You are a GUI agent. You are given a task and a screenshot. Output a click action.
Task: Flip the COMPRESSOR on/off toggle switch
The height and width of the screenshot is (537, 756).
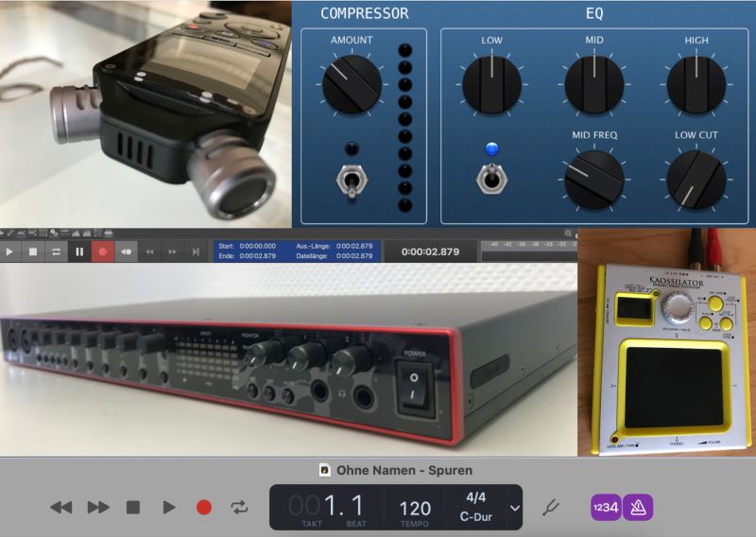click(352, 181)
